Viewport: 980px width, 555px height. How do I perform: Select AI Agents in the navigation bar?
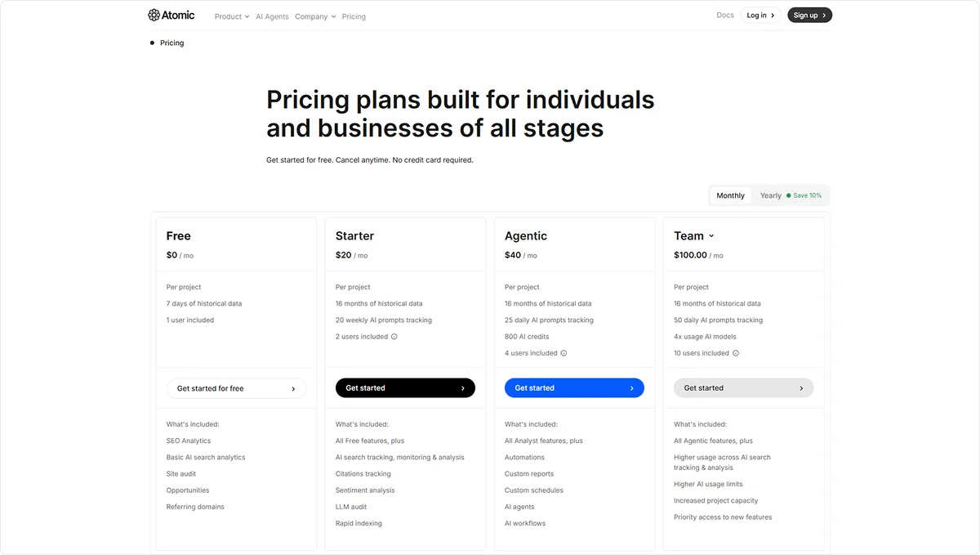[272, 16]
